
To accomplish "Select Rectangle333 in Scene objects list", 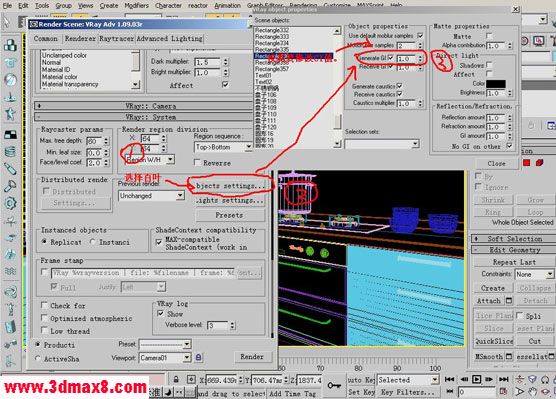I will point(272,37).
